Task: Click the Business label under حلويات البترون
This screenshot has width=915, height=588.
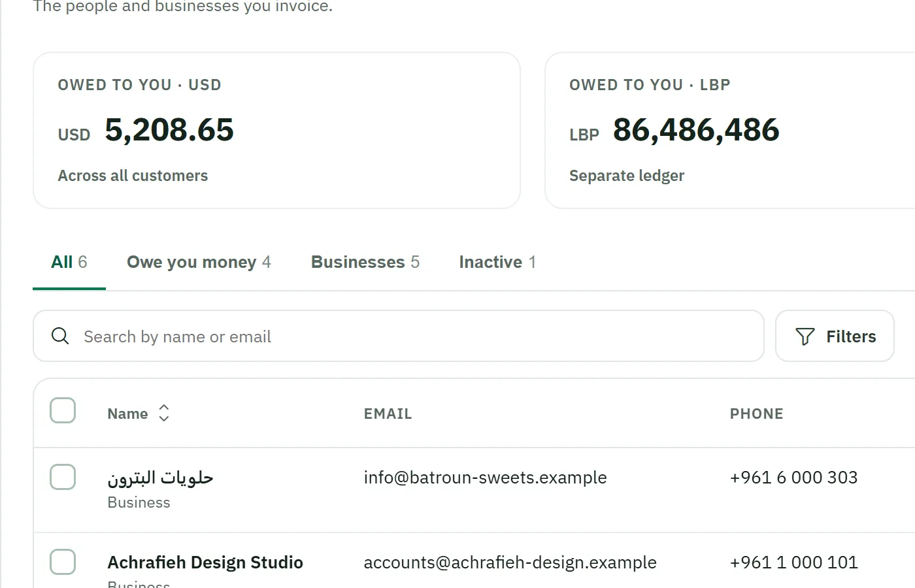Action: [139, 502]
